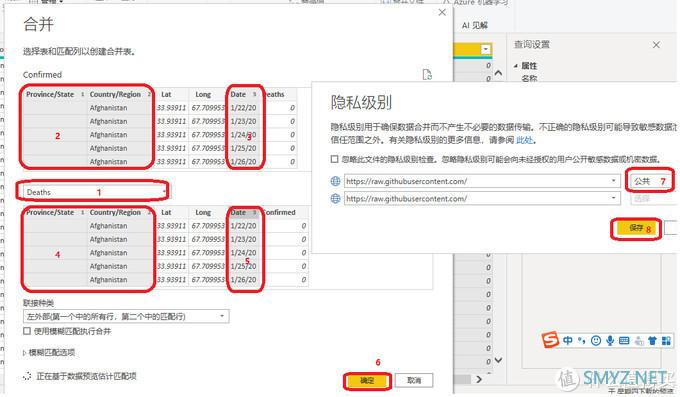Image resolution: width=680 pixels, height=397 pixels.
Task: Open the Sogou skin shirt icon
Action: tap(652, 341)
